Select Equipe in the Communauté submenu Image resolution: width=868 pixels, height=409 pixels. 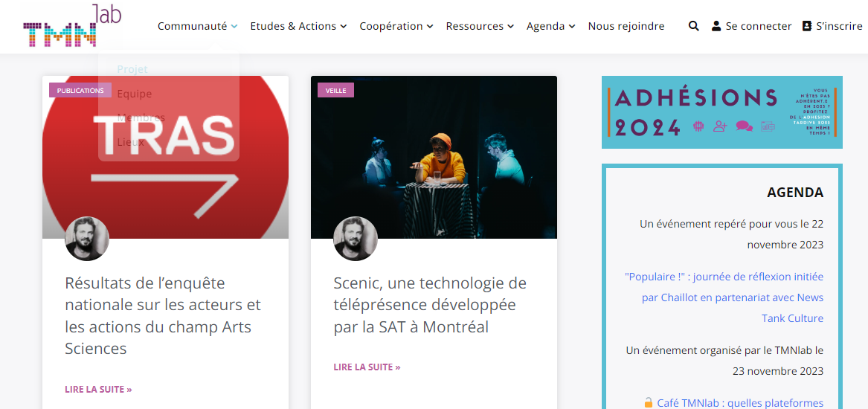135,94
